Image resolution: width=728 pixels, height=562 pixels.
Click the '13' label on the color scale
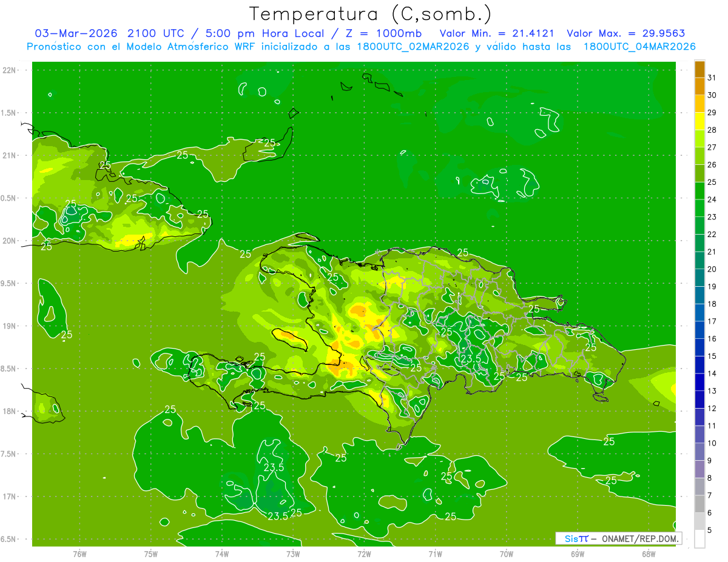[712, 391]
